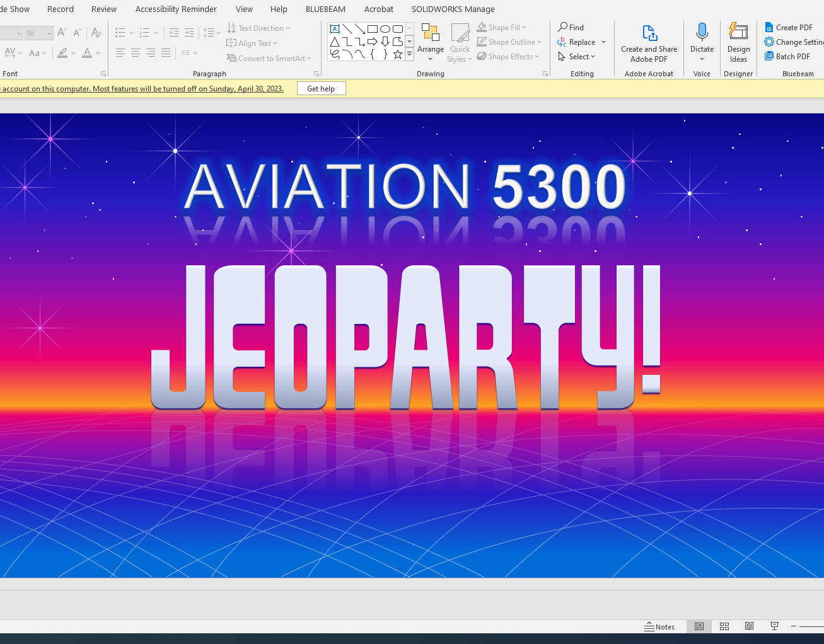
Task: Click the Dictate microphone icon
Action: coord(702,33)
